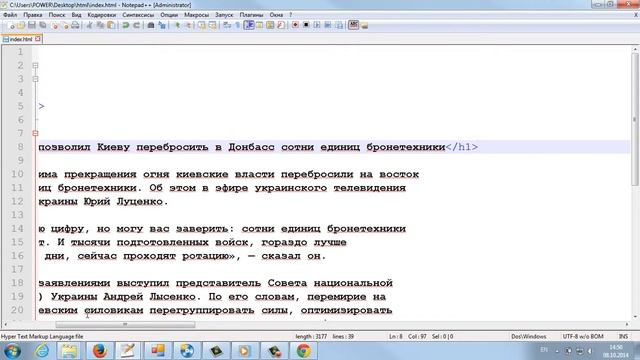Click the Redo toolbar icon
Viewport: 640px width, 360px height.
136,25
